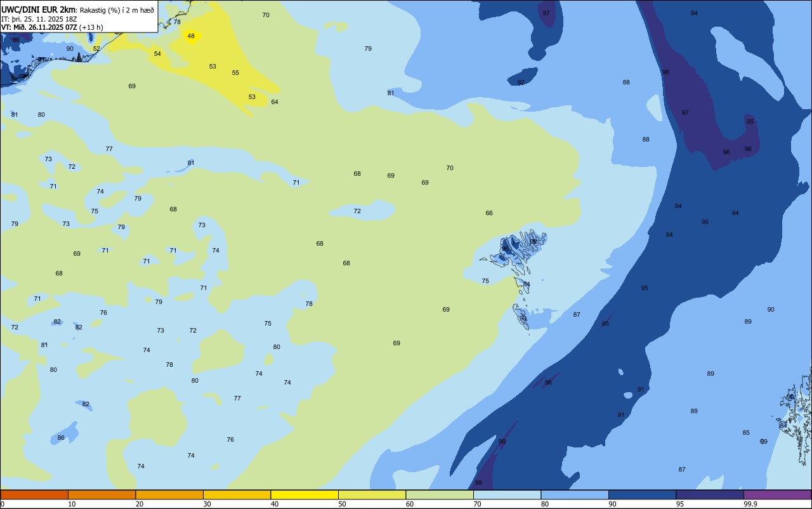Click the purple legend segment above 99.9
The width and height of the screenshot is (812, 509).
777,494
